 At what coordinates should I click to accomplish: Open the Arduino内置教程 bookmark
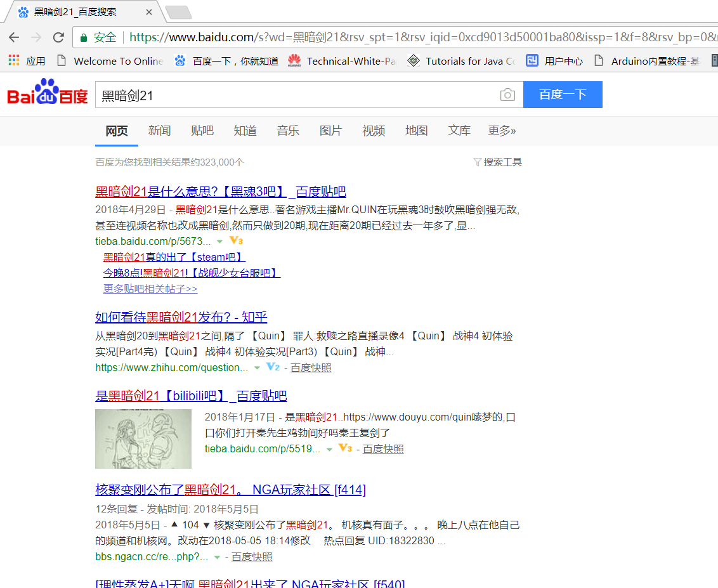point(646,61)
